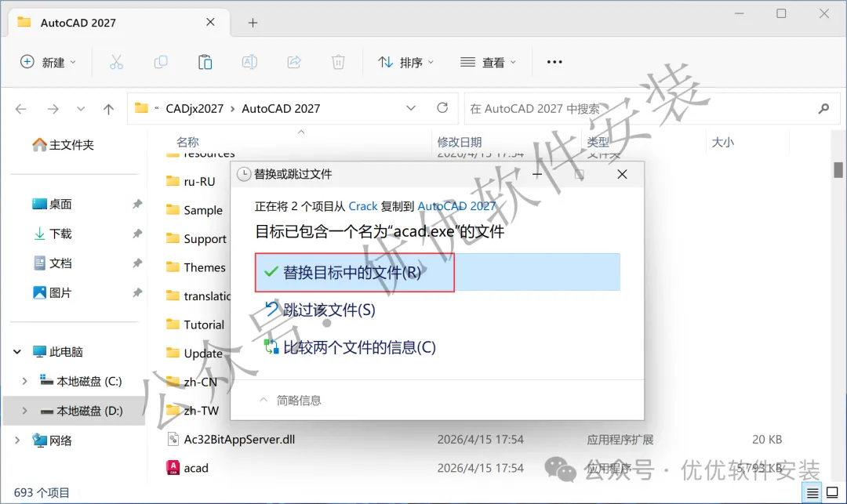The height and width of the screenshot is (504, 847).
Task: Sort by 名称 column header
Action: [187, 142]
